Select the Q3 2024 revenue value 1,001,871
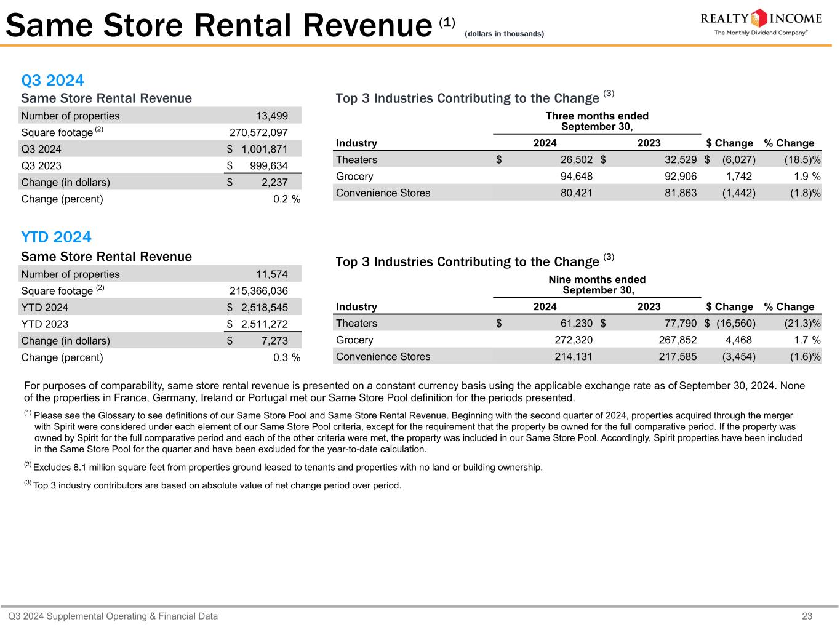This screenshot has width=840, height=630. [x=264, y=149]
